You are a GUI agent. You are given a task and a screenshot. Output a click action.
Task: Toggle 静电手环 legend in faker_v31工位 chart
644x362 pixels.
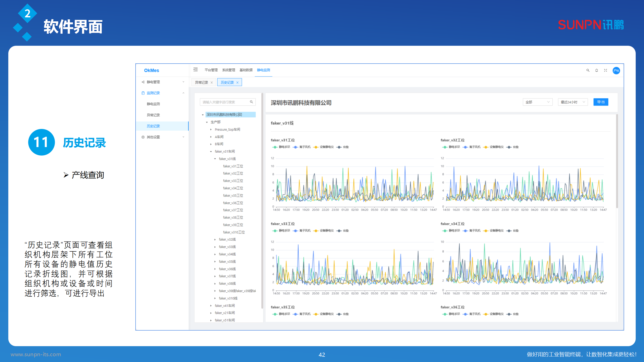click(281, 147)
